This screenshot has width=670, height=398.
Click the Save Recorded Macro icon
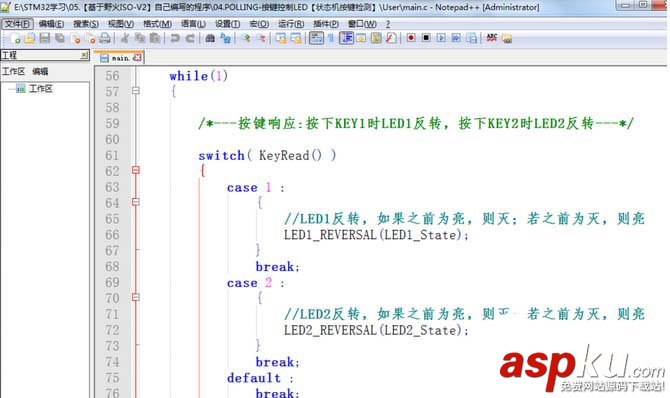(x=471, y=38)
